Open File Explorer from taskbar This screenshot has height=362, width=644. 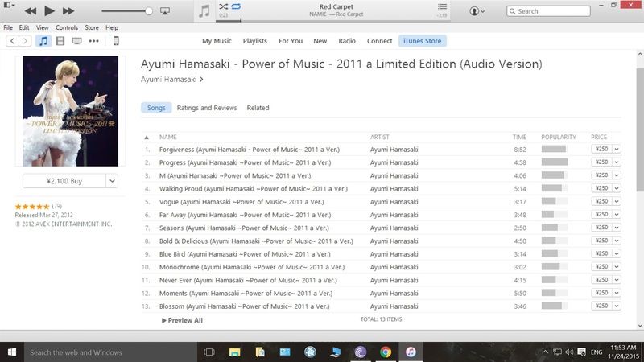coord(234,352)
